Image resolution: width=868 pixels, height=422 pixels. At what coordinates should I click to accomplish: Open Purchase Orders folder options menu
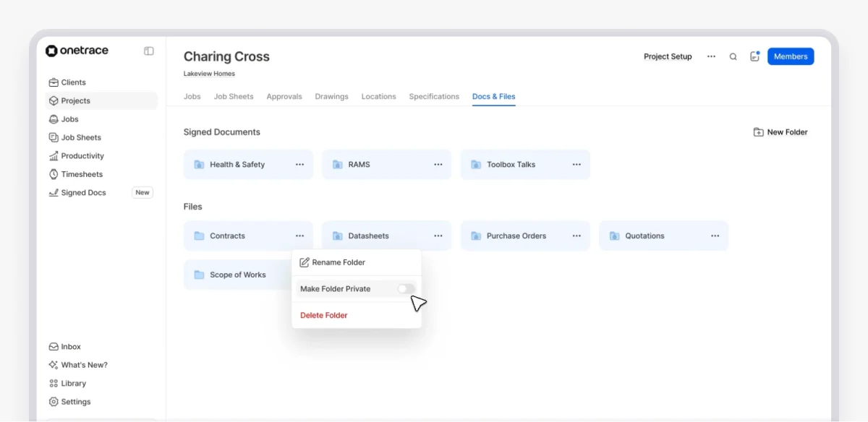coord(576,236)
